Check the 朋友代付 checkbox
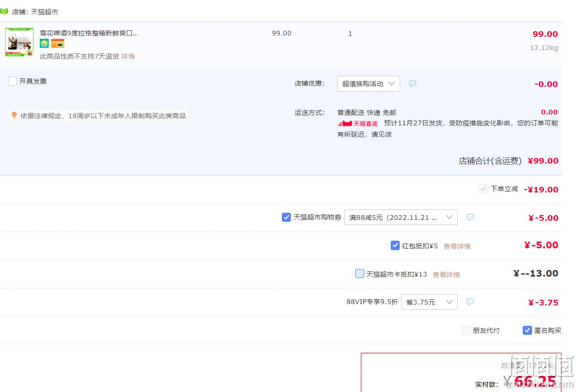Screen dimensions: 578x392 point(466,331)
